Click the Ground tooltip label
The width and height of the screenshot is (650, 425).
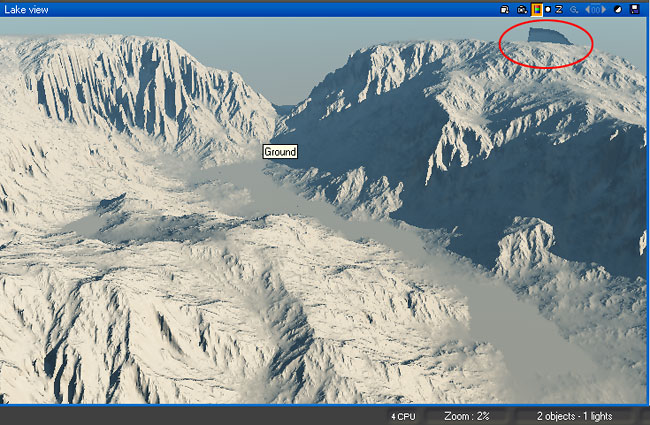tap(279, 152)
